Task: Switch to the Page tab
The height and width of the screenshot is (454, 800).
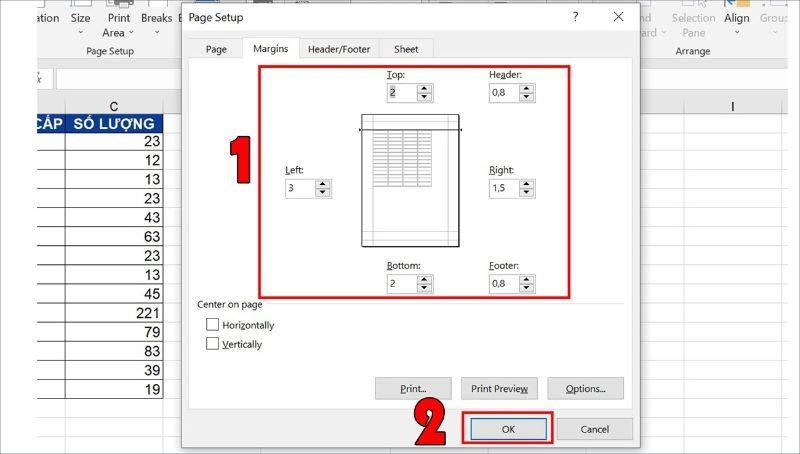Action: pyautogui.click(x=216, y=49)
